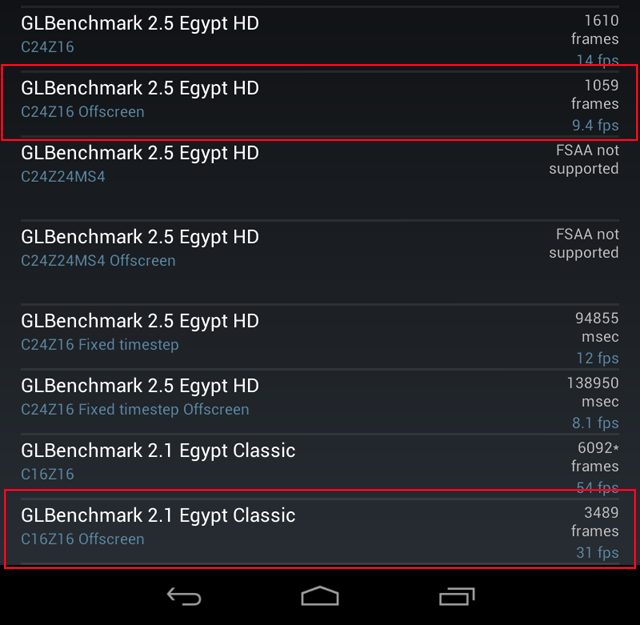The height and width of the screenshot is (625, 640).
Task: Tap the 138950 msec result
Action: [593, 392]
